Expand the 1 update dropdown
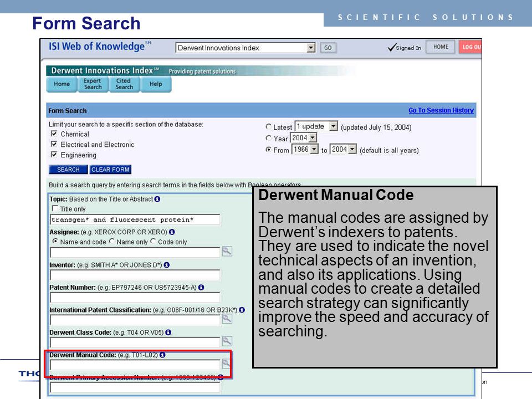532x399 pixels. click(316, 126)
